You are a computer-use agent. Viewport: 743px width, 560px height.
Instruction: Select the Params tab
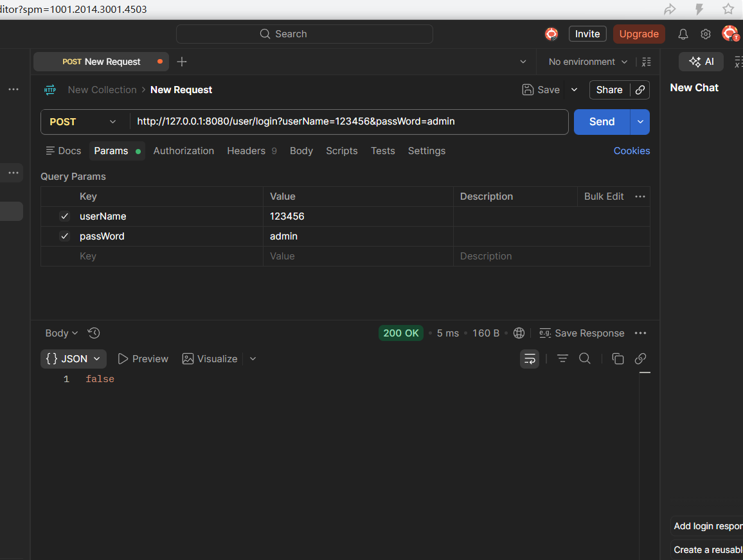tap(117, 151)
